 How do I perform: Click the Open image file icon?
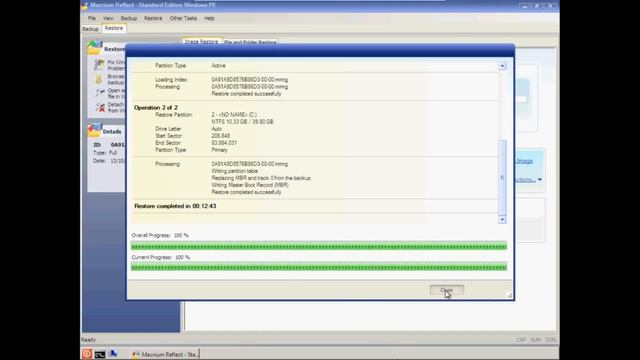(100, 93)
